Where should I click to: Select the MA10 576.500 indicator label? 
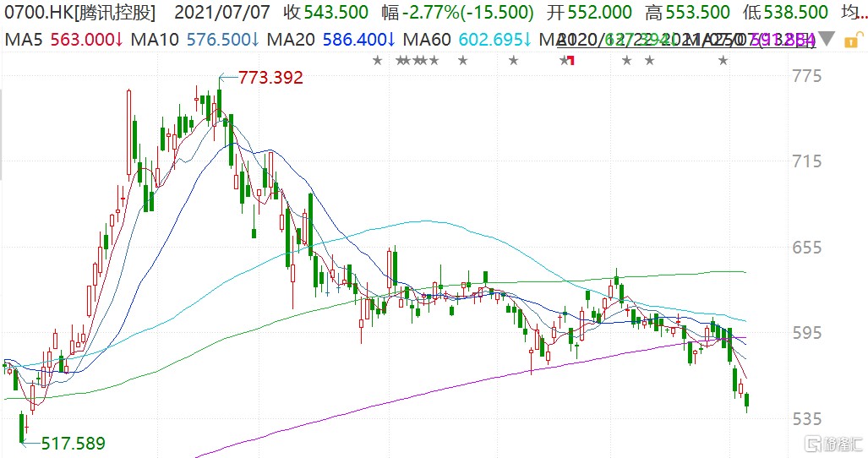pyautogui.click(x=195, y=40)
